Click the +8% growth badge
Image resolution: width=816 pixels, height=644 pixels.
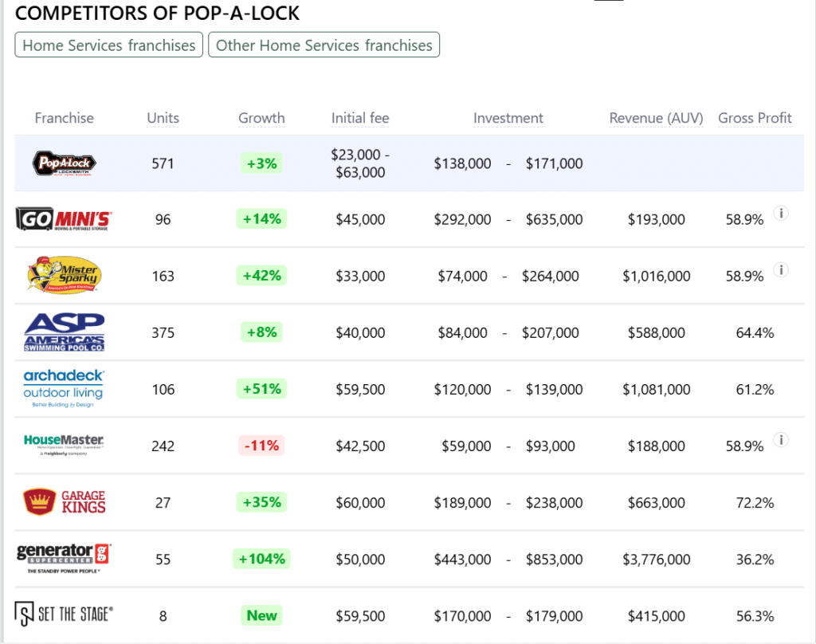[261, 332]
